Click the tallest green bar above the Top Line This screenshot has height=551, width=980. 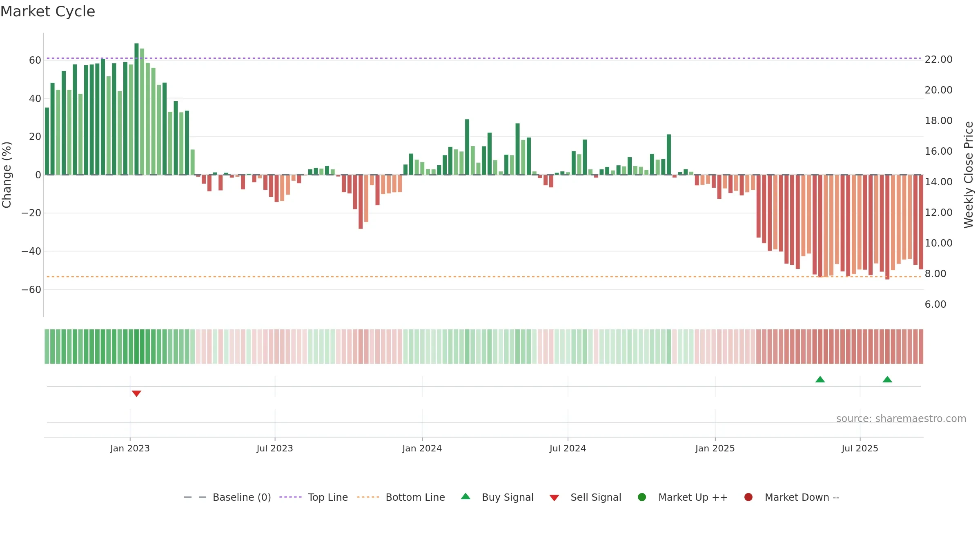click(136, 109)
